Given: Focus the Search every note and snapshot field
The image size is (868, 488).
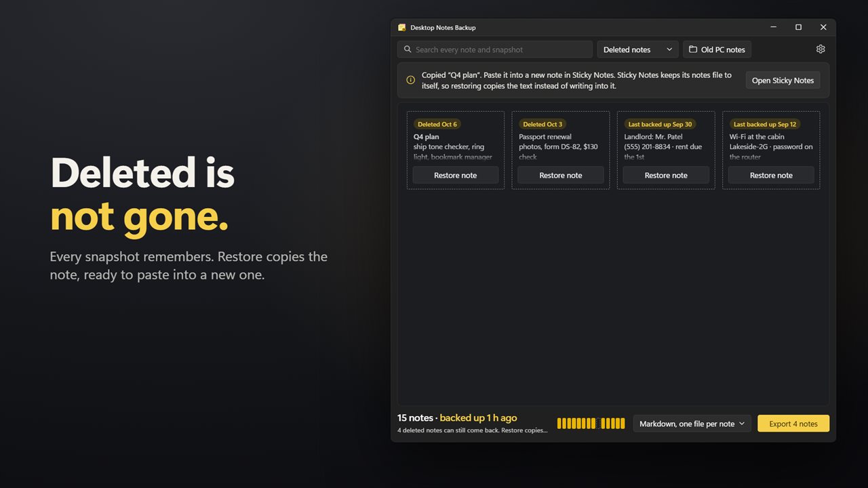Looking at the screenshot, I should [495, 49].
